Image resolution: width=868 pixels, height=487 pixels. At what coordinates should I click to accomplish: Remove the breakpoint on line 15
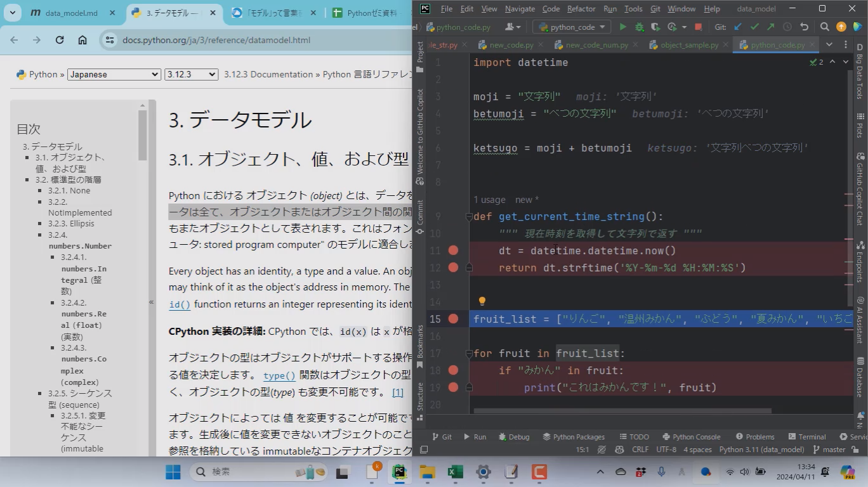(x=453, y=319)
